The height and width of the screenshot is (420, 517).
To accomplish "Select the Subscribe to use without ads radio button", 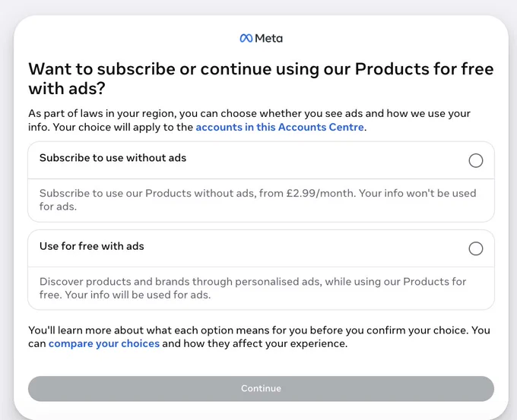I will pos(476,160).
